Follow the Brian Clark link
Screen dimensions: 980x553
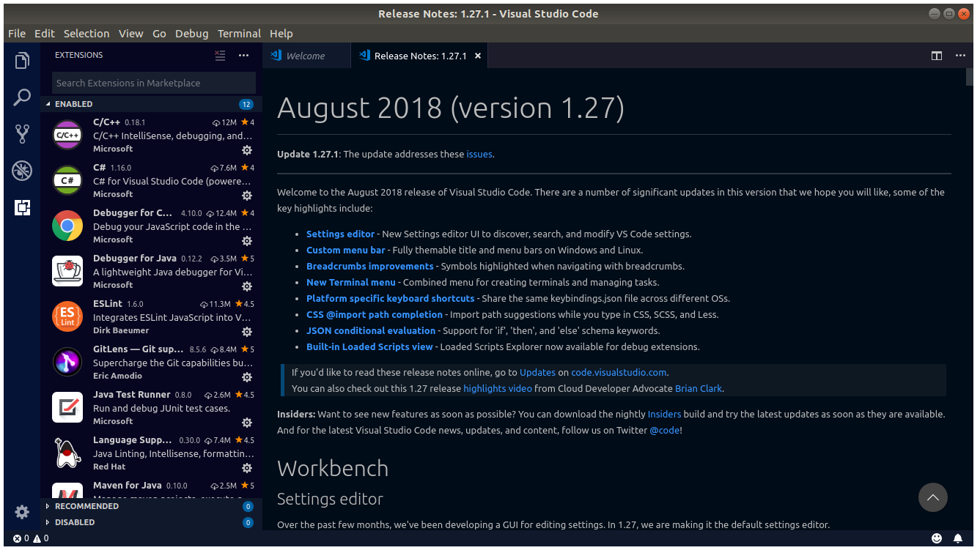pyautogui.click(x=699, y=389)
